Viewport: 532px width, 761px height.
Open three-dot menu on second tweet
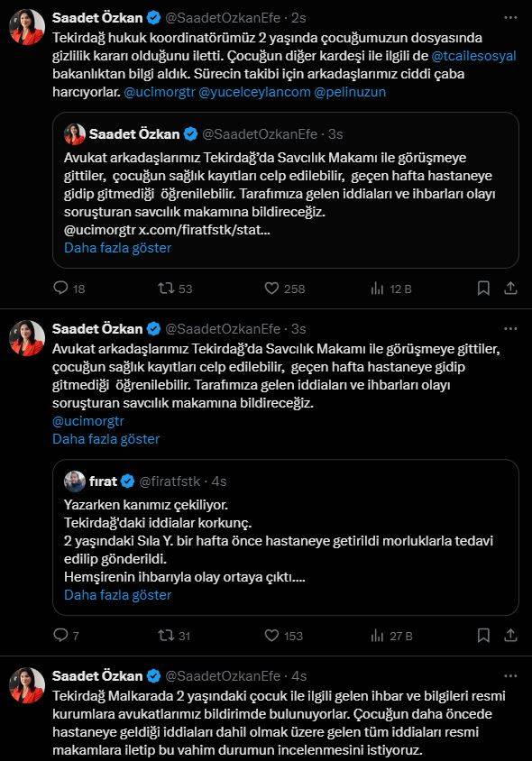tap(510, 328)
